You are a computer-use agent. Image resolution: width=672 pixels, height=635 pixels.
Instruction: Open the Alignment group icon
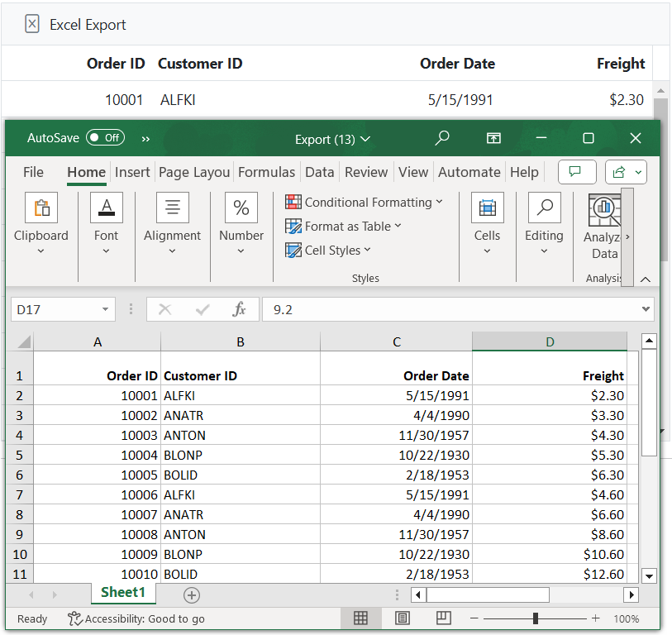coord(172,208)
